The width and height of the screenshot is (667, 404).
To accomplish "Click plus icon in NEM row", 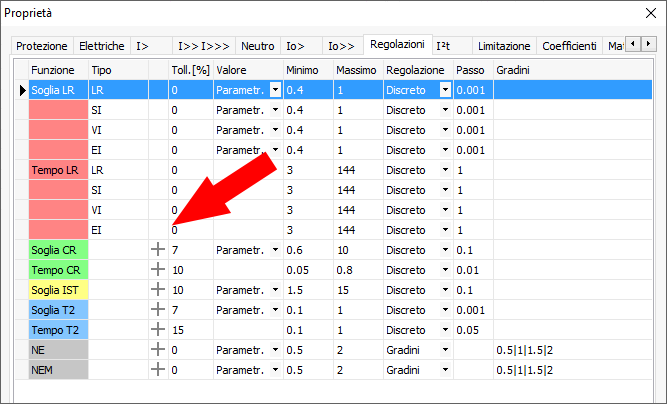I will (157, 370).
